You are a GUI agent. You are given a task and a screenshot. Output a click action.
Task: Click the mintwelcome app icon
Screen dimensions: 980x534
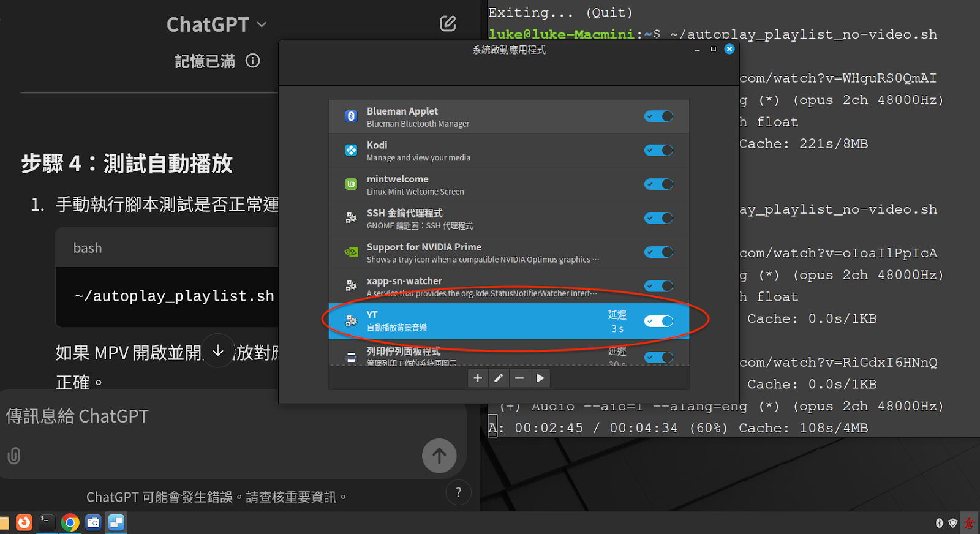pyautogui.click(x=351, y=184)
